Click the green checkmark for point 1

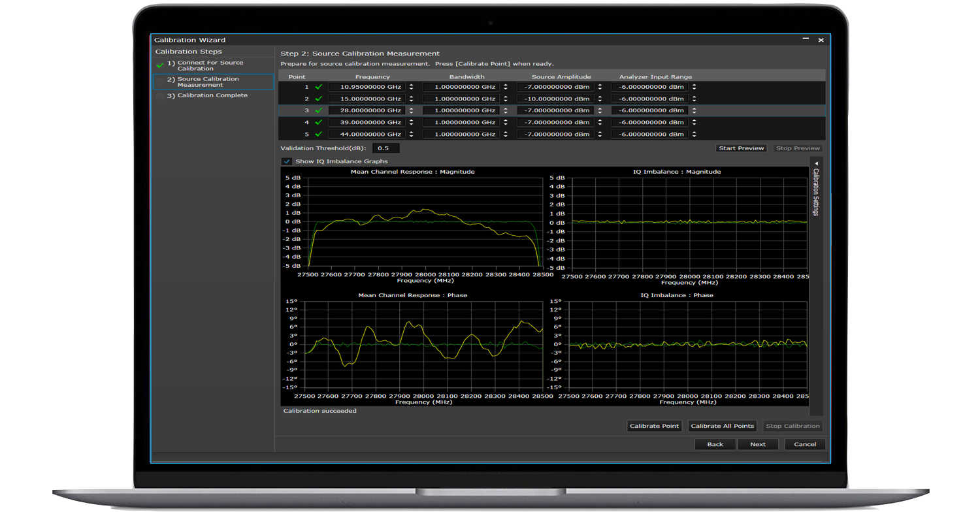(319, 87)
